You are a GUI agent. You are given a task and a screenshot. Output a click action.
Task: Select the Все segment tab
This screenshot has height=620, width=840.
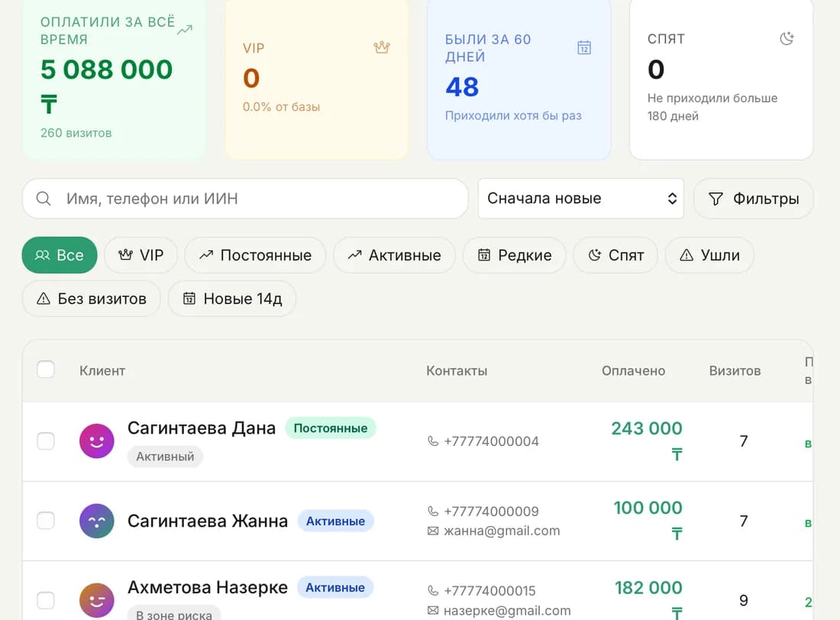coord(60,255)
